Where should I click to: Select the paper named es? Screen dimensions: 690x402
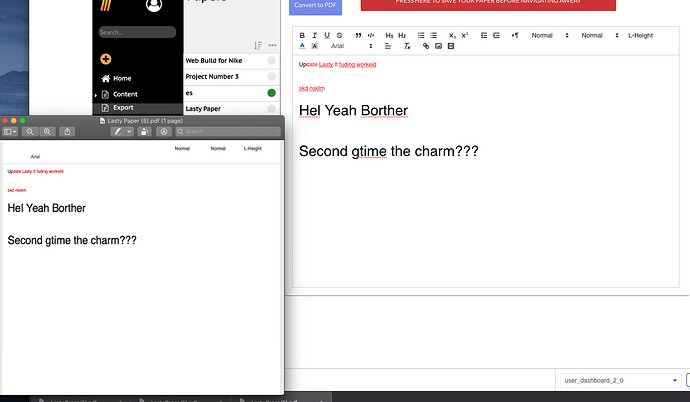pos(189,93)
